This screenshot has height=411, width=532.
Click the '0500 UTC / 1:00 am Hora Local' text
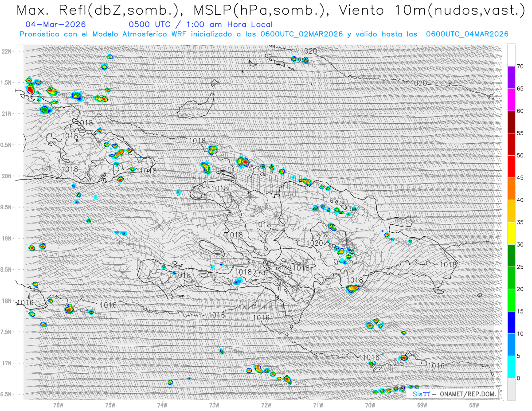200,24
